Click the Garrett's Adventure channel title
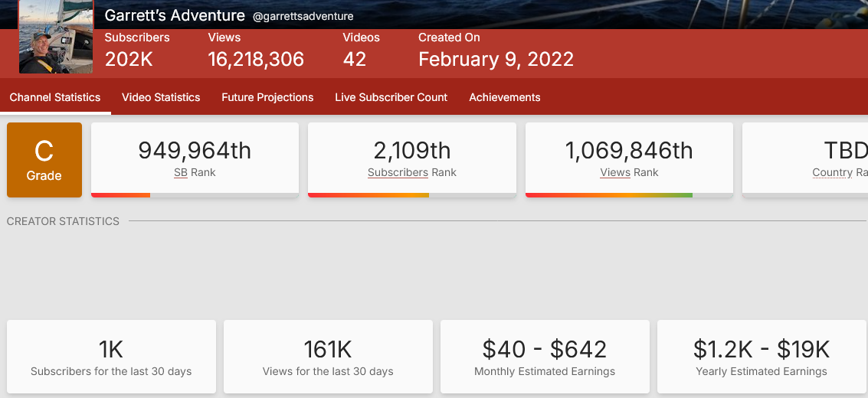This screenshot has height=398, width=868. [x=175, y=15]
